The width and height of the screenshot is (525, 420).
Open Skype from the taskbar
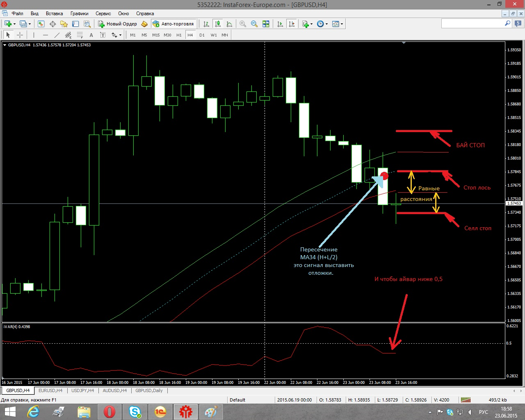[x=135, y=412]
